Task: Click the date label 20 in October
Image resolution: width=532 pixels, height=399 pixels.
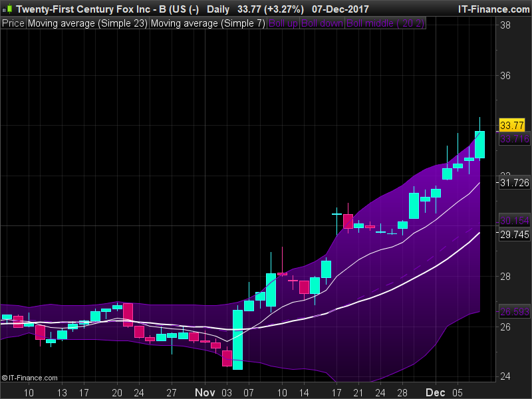Action: point(117,392)
